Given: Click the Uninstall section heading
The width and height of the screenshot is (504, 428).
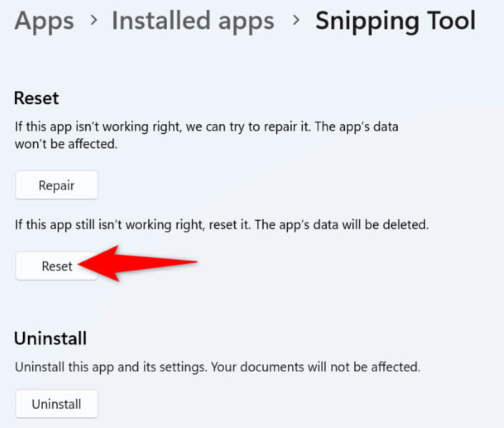Looking at the screenshot, I should click(x=51, y=339).
